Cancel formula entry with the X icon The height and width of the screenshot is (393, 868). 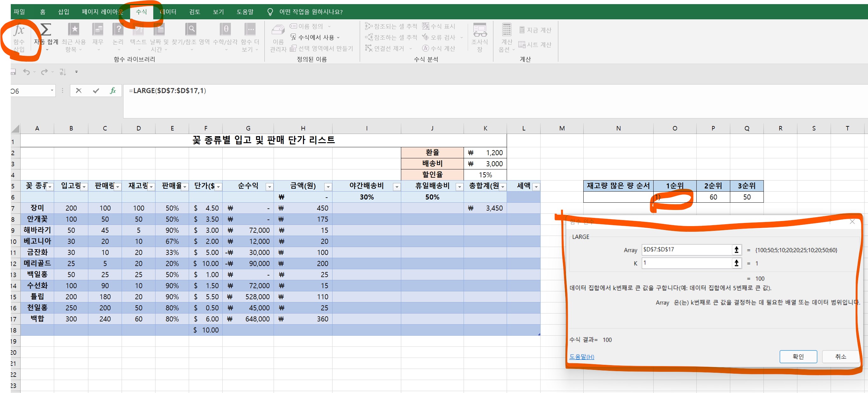79,91
